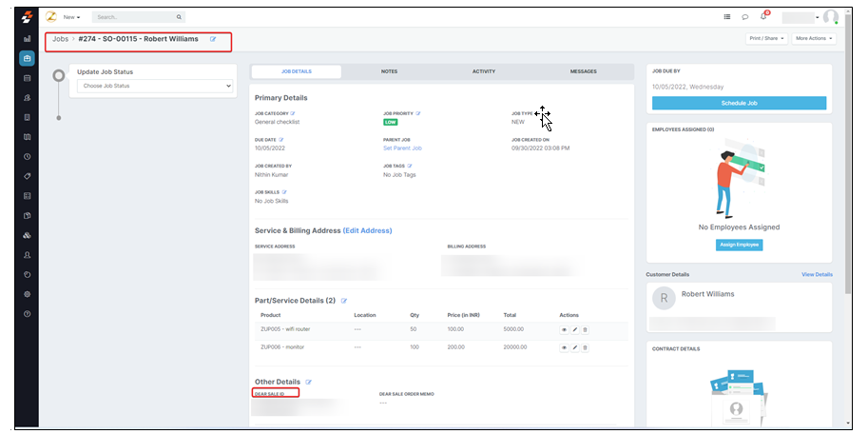Delete the ZUP006 monitor line item
The height and width of the screenshot is (434, 868).
pyautogui.click(x=585, y=348)
